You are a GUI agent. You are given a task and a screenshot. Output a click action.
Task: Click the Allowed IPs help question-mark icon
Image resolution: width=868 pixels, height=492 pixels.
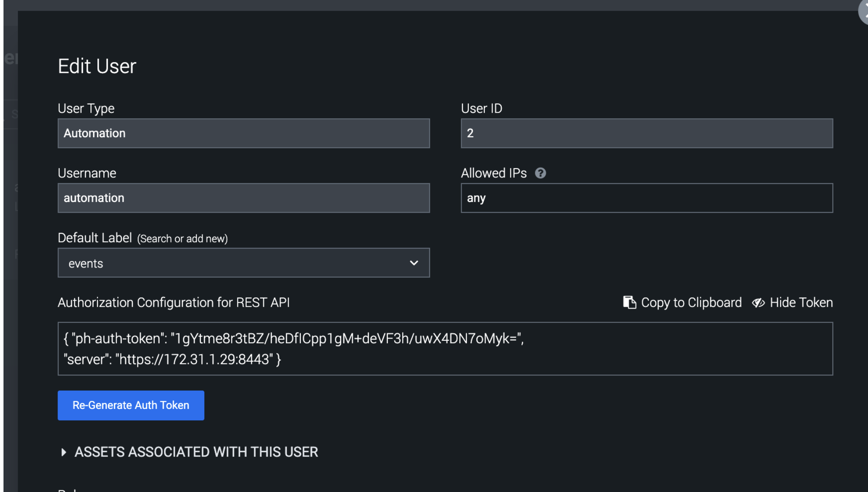coord(540,173)
